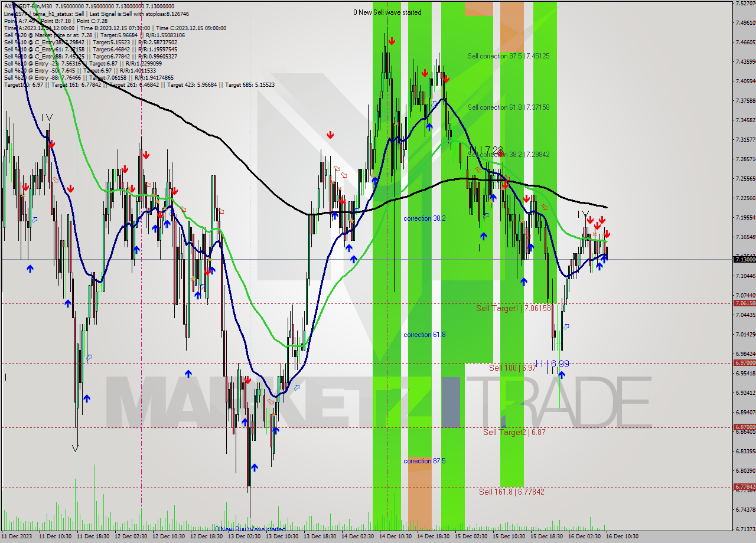Click 'Sell correction 38.2 | 7.29842' label
This screenshot has height=543, width=756.
click(509, 155)
